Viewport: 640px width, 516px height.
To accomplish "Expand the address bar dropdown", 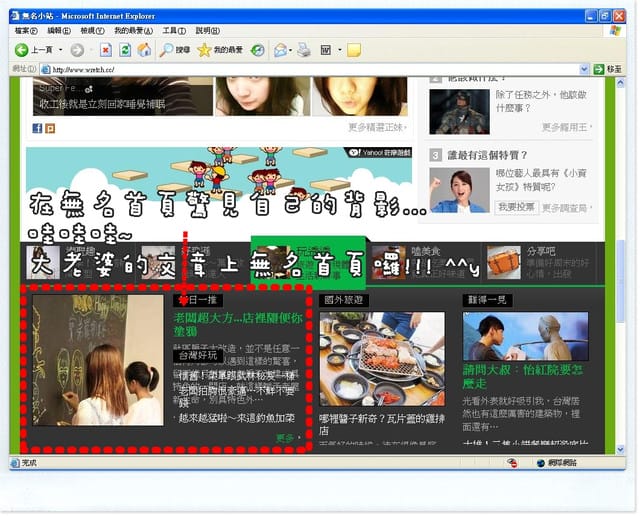I will point(584,69).
